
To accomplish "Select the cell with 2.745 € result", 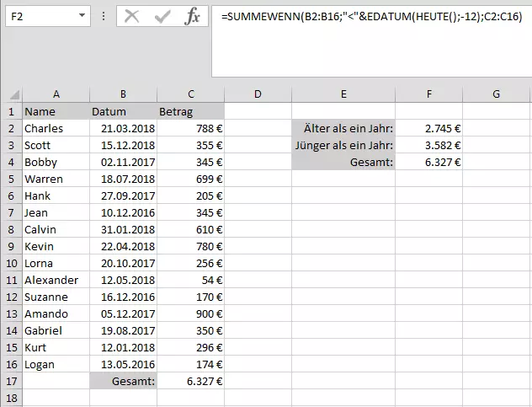I will point(429,128).
